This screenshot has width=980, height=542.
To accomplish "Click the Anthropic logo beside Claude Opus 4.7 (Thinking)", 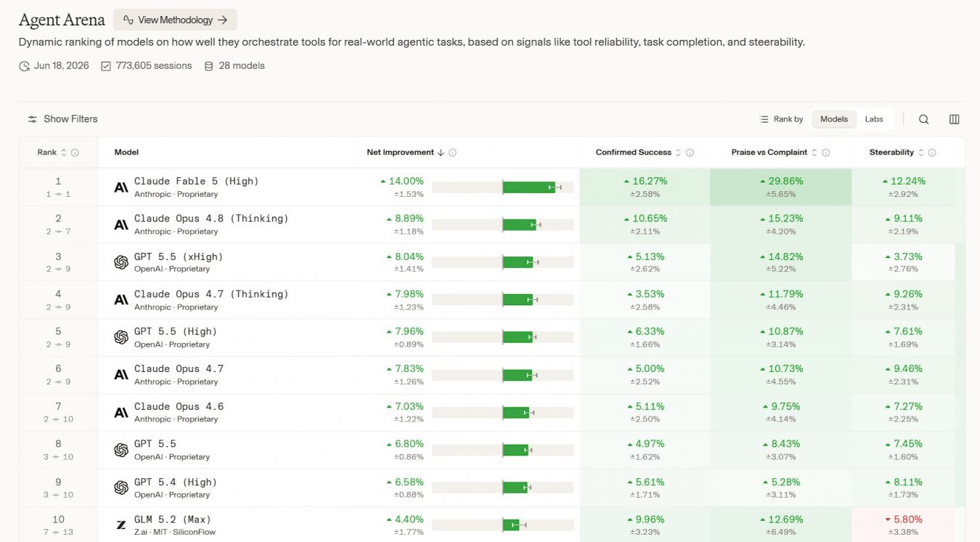I will pyautogui.click(x=121, y=300).
